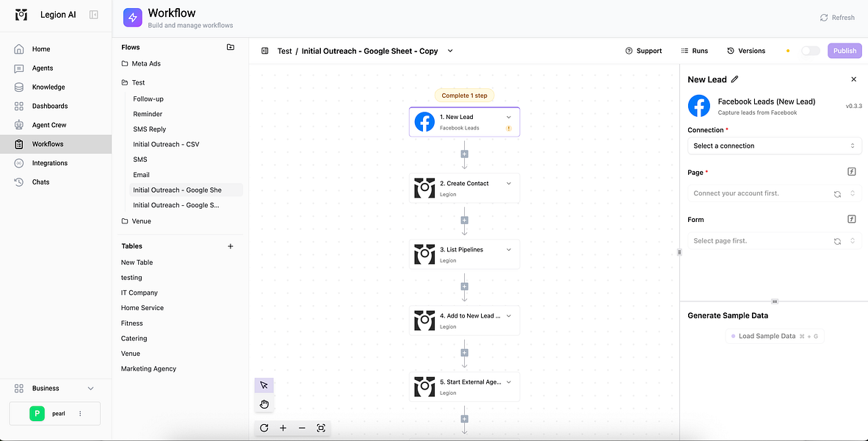Toggle the workflow enable switch
Screen dimensions: 868x441
811,51
